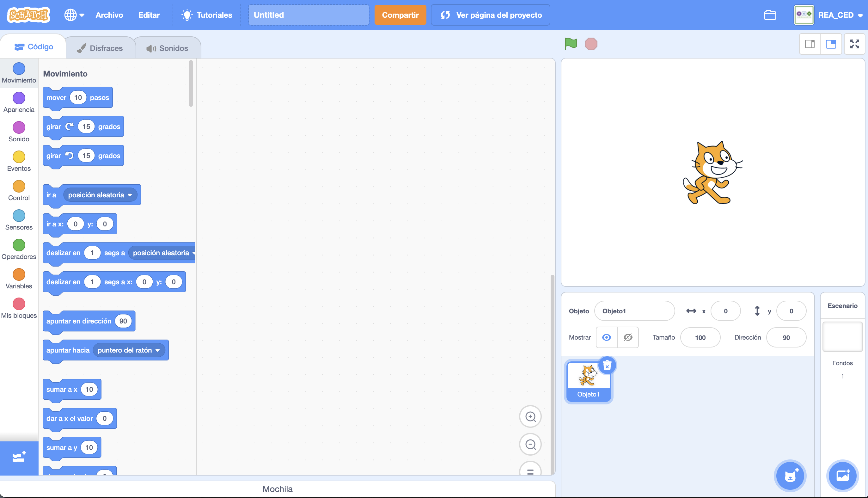
Task: Select the Operadores block category
Action: [19, 250]
